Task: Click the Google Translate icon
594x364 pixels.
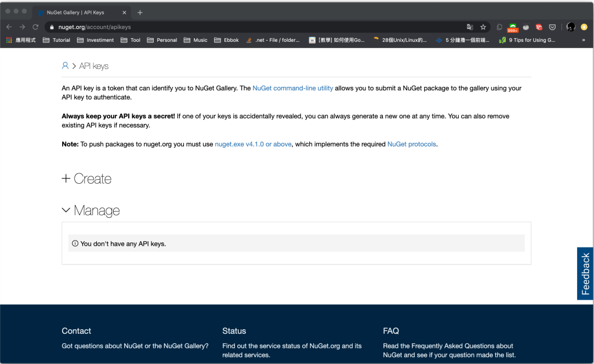Action: point(470,27)
